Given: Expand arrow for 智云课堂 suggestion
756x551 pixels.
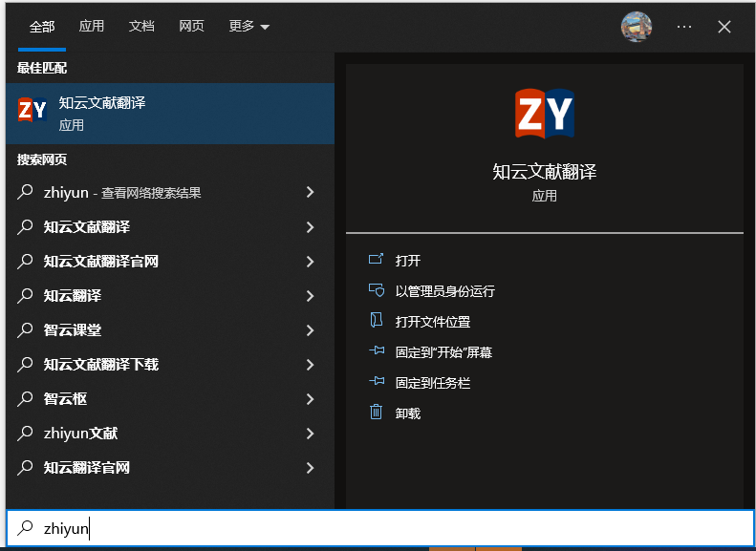Looking at the screenshot, I should coord(311,330).
